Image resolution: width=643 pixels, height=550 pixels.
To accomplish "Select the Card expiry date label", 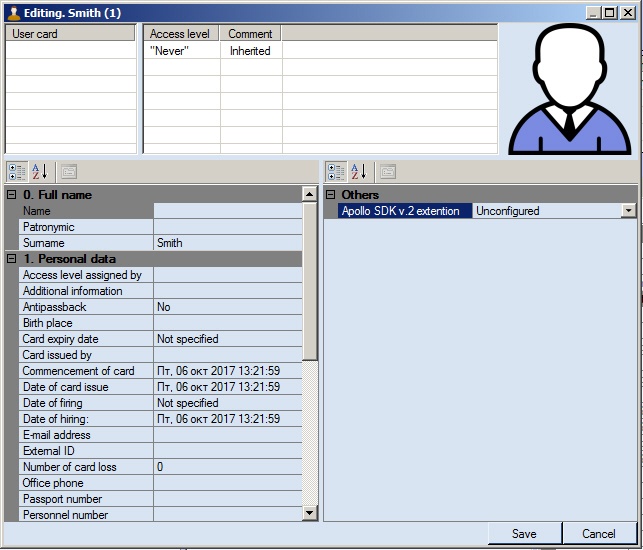I will [x=86, y=339].
